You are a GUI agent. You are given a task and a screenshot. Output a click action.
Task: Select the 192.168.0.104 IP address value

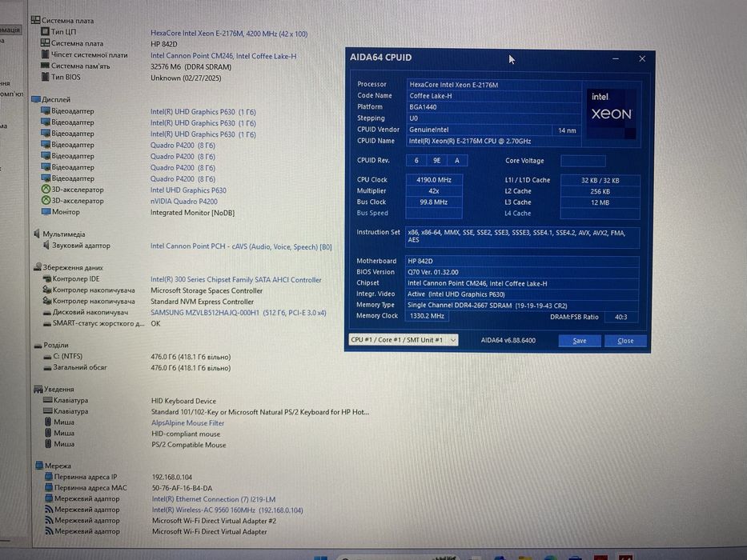(x=172, y=477)
